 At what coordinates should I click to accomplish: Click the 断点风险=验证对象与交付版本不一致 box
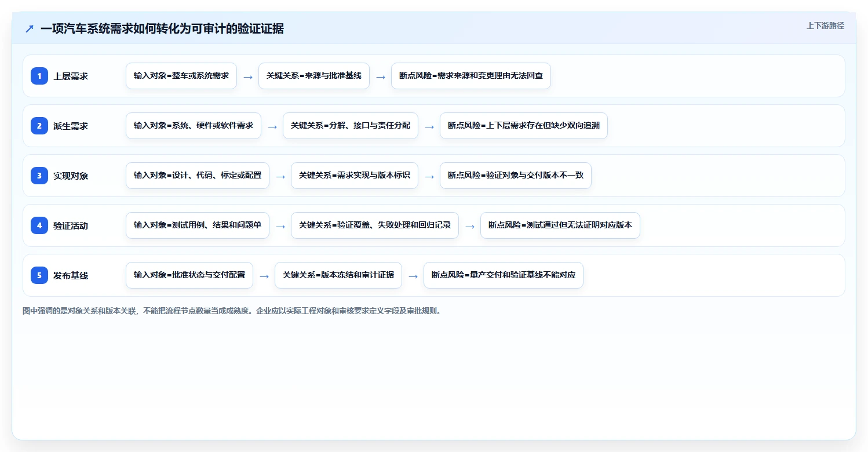click(516, 176)
